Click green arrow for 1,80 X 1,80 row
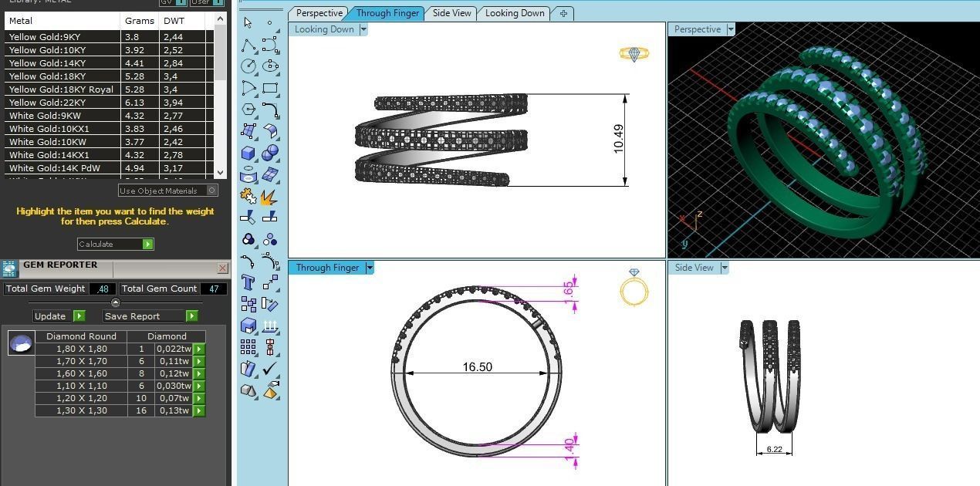The height and width of the screenshot is (486, 980). pos(199,349)
